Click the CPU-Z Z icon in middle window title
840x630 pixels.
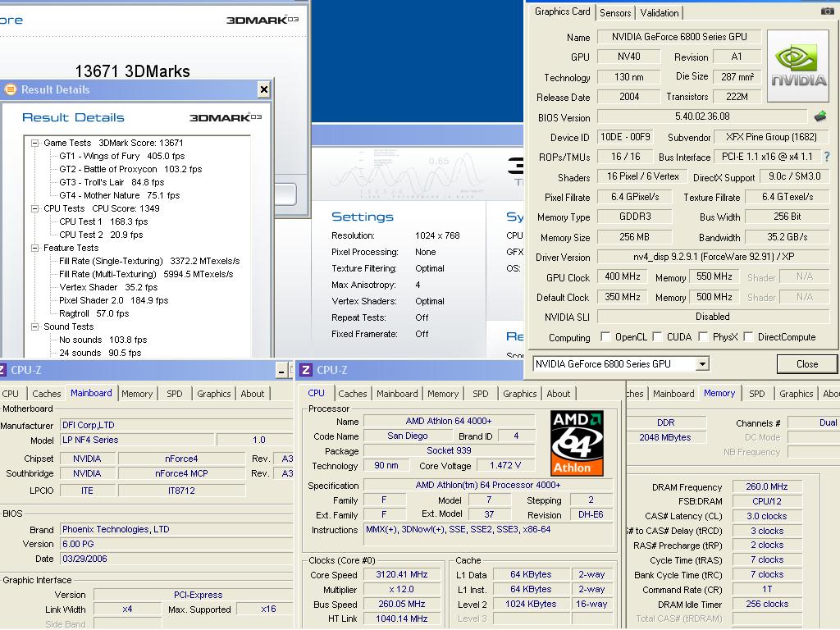pyautogui.click(x=306, y=370)
